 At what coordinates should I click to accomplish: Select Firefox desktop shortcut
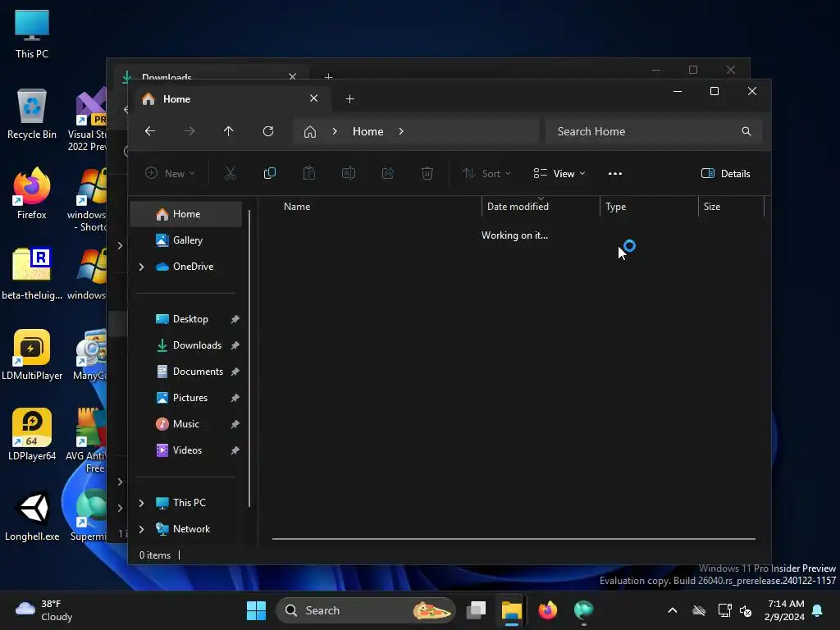point(32,194)
